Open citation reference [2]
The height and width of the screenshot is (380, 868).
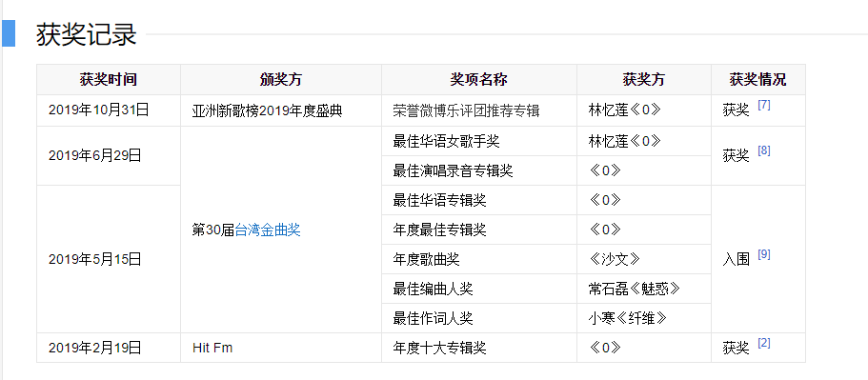point(764,343)
